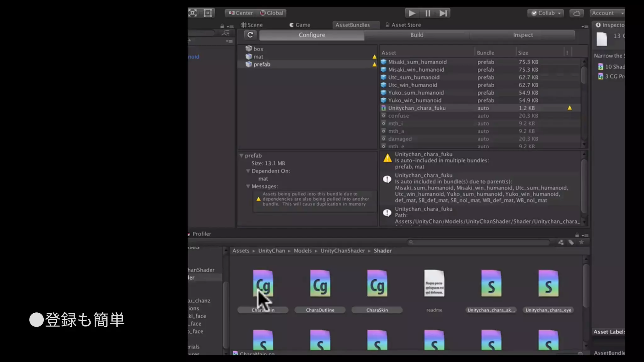
Task: Select the CharaOutline Cg shader file
Action: 320,284
